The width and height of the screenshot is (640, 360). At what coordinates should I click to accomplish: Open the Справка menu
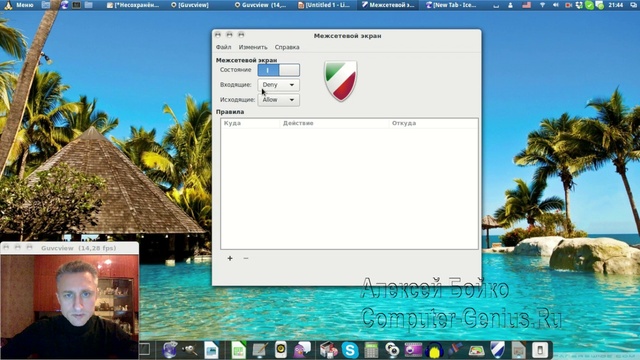click(x=287, y=47)
